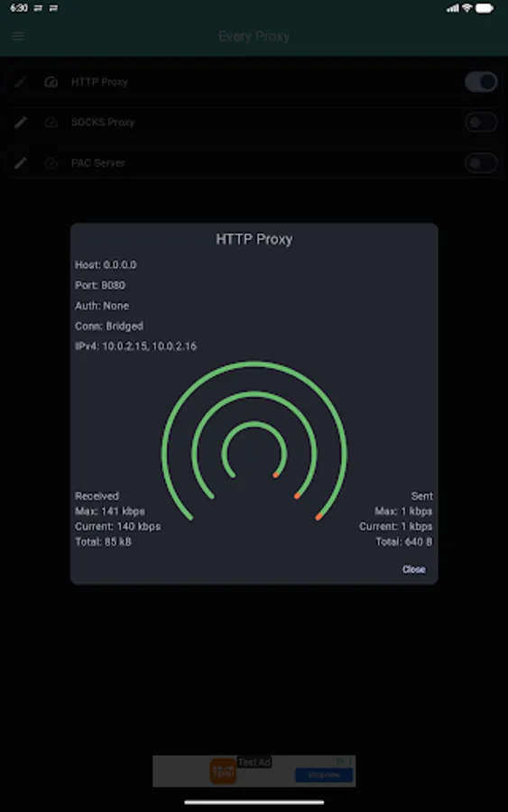Tap the bottom home indicator bar
The image size is (508, 812).
click(254, 802)
